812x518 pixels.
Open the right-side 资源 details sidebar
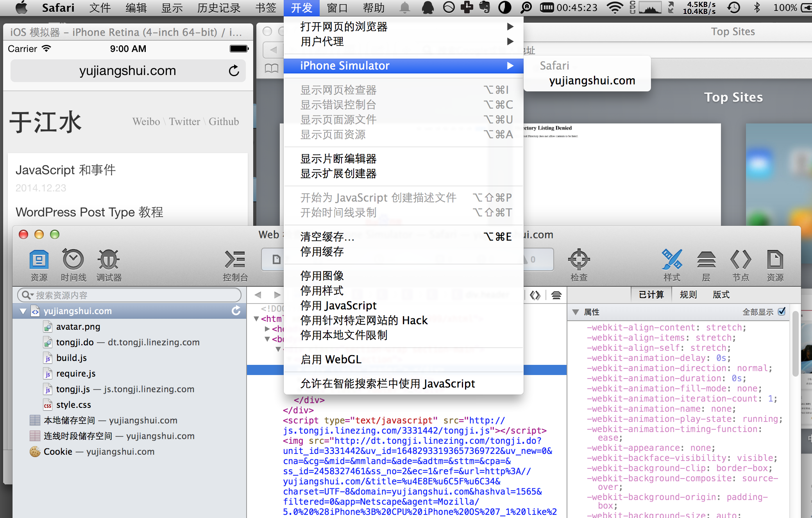pyautogui.click(x=775, y=266)
